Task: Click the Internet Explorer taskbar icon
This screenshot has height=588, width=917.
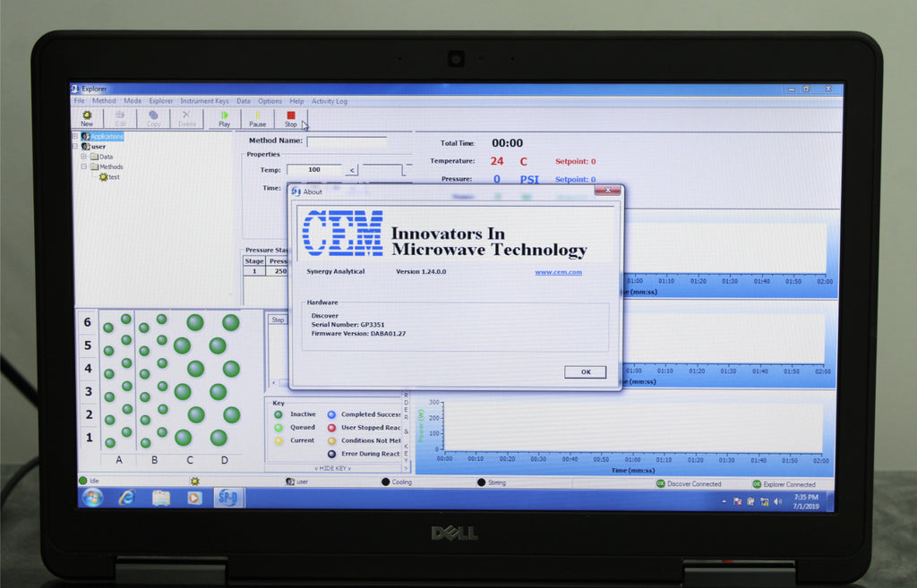Action: click(126, 498)
